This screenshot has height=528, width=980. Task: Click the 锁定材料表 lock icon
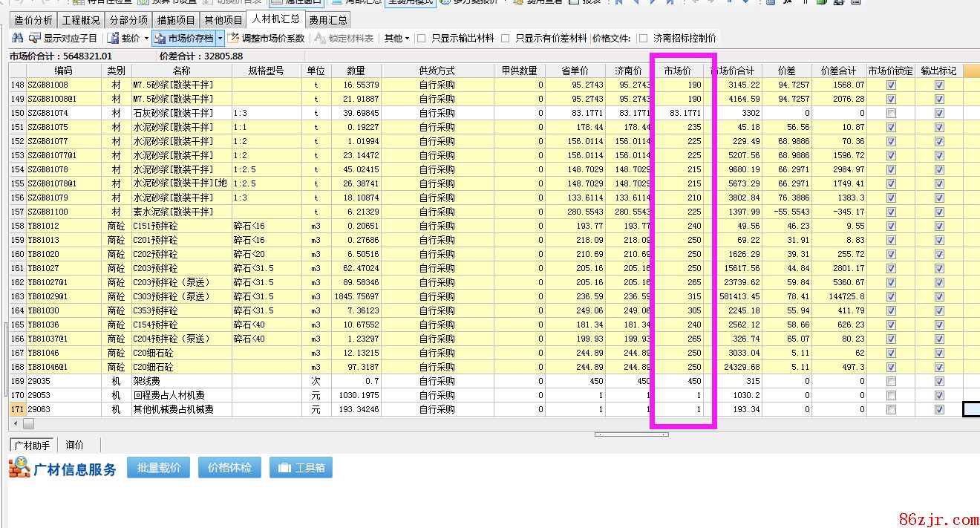pos(320,38)
